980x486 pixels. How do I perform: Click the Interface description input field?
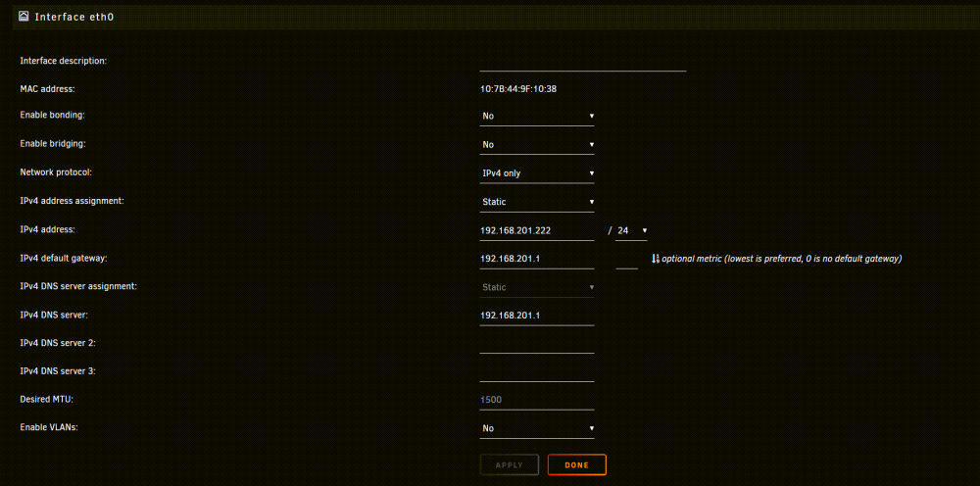tap(583, 61)
